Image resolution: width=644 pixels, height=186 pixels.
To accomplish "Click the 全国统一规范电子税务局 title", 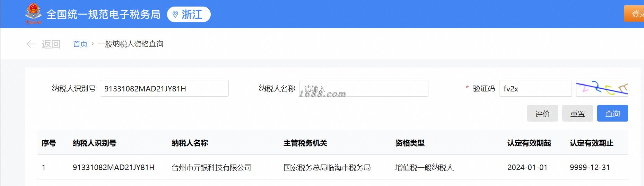I will (103, 14).
